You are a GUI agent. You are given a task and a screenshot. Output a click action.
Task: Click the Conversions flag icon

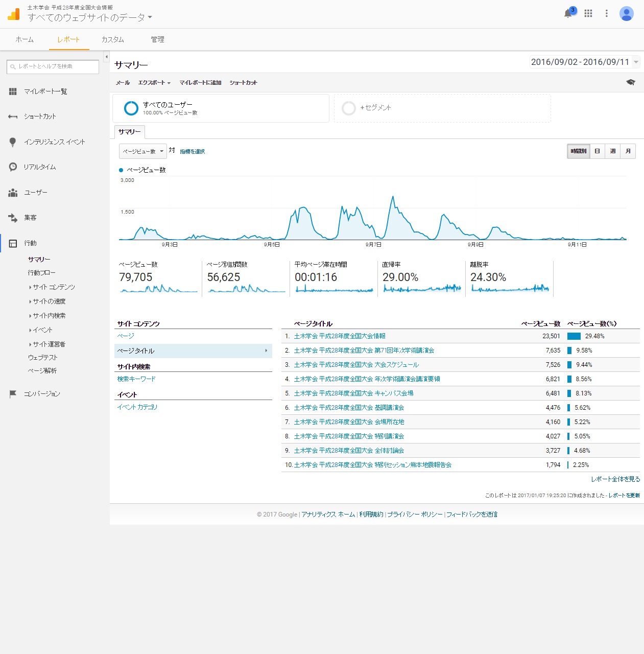[x=13, y=394]
